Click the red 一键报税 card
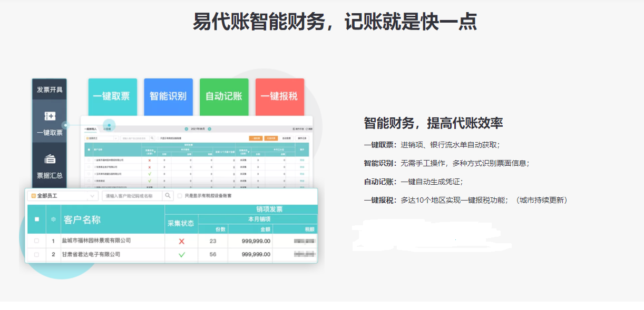Viewport: 644px width, 310px height. pos(280,97)
